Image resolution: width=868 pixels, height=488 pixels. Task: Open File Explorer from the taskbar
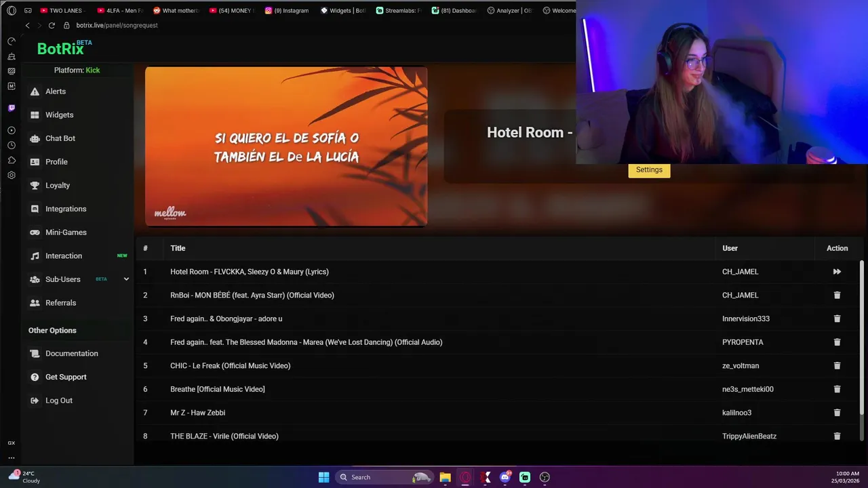[445, 477]
